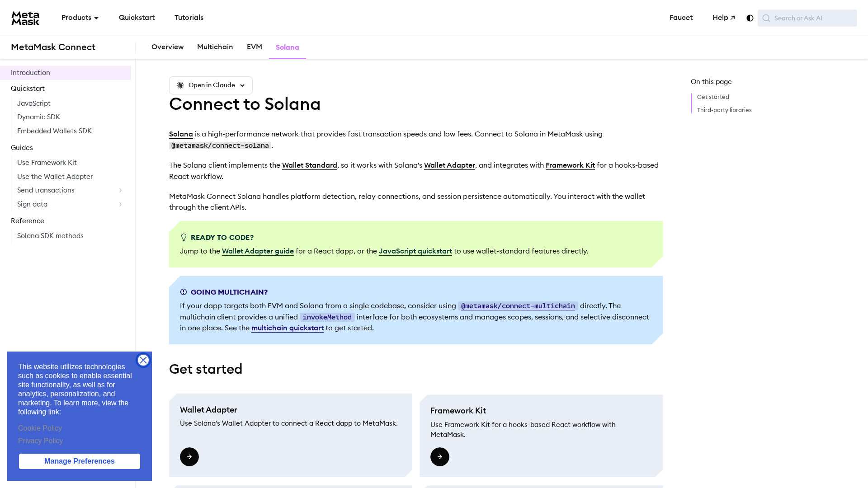868x488 pixels.
Task: Switch to the Multichain tab
Action: coord(215,47)
